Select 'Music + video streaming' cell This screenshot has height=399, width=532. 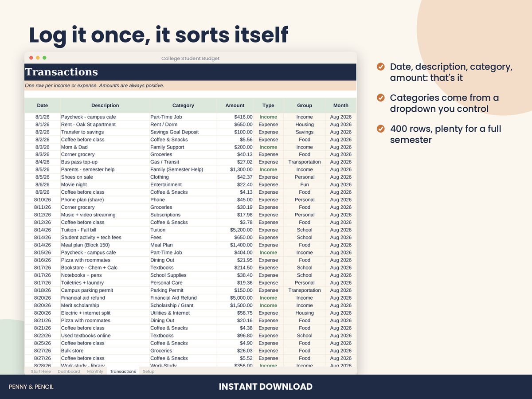click(105, 215)
